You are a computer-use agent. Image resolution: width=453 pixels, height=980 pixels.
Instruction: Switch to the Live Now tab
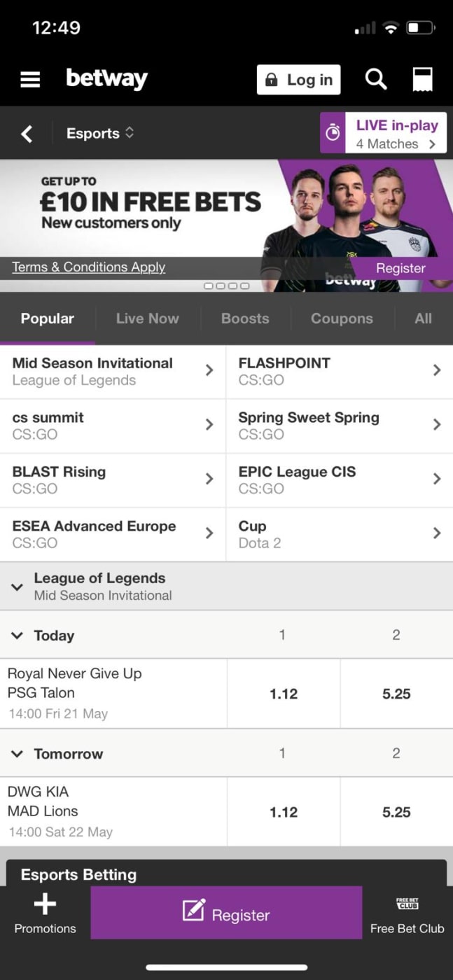[x=147, y=318]
